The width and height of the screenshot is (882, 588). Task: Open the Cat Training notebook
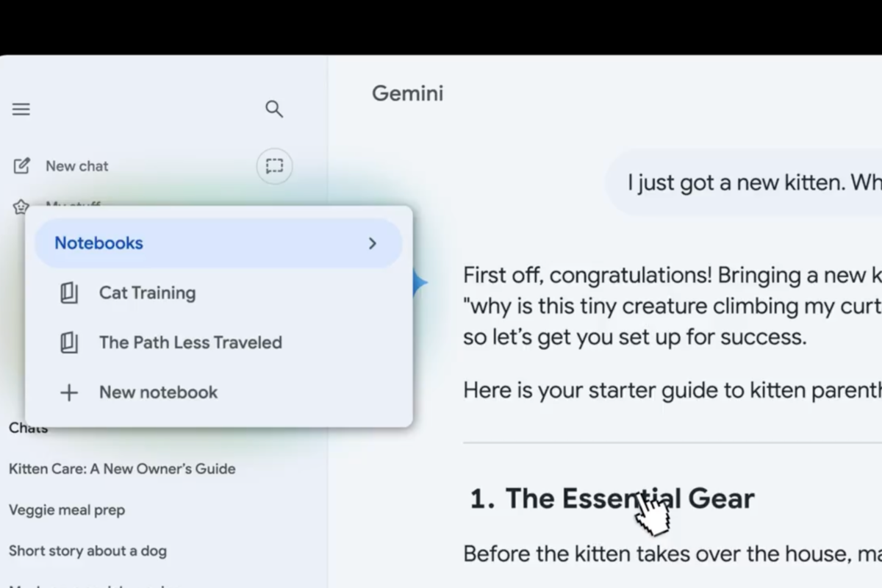coord(148,293)
